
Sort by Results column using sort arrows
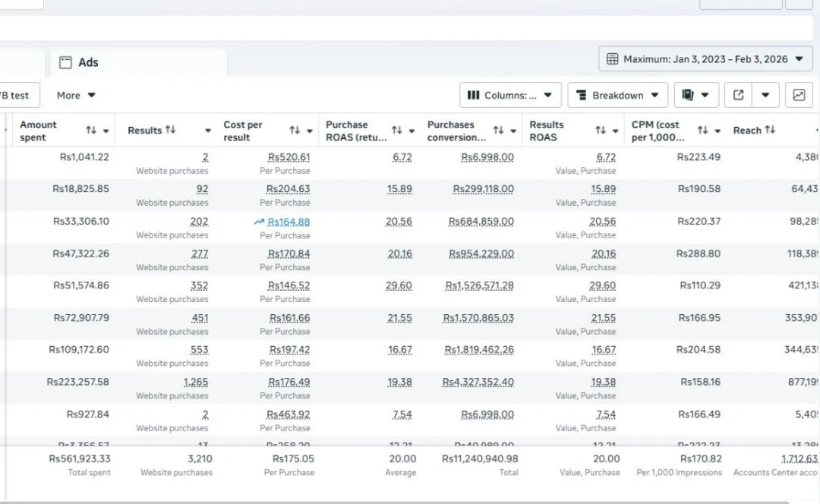pyautogui.click(x=170, y=131)
